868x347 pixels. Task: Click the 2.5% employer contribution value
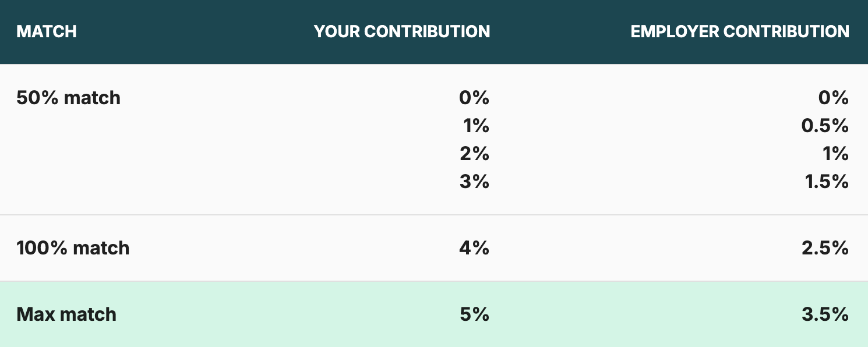(x=826, y=248)
